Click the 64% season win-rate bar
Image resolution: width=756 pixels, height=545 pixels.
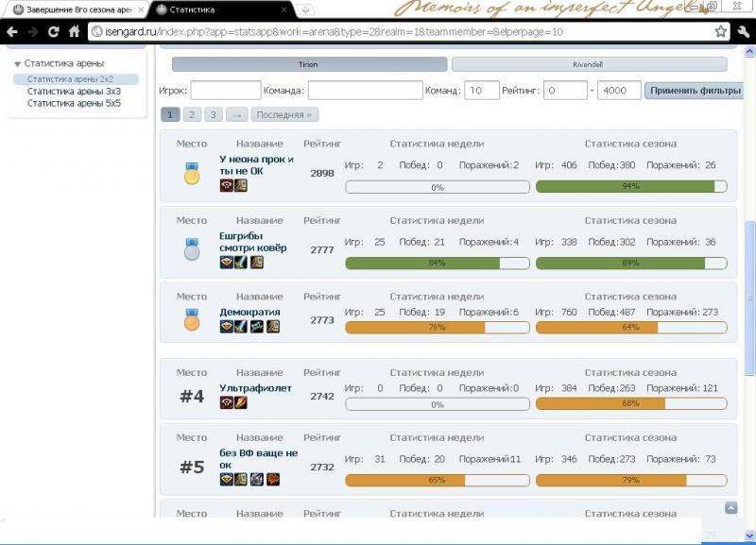631,327
